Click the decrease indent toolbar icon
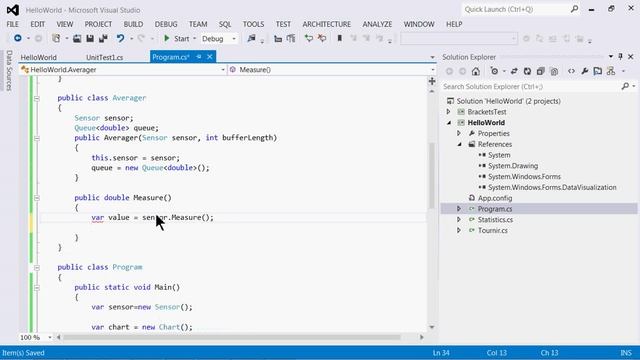 click(278, 39)
